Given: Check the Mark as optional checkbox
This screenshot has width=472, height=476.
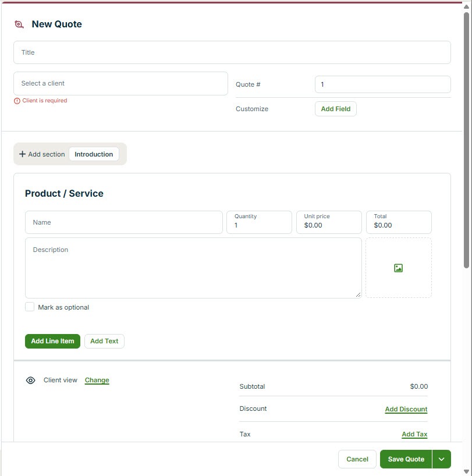Looking at the screenshot, I should (x=30, y=307).
